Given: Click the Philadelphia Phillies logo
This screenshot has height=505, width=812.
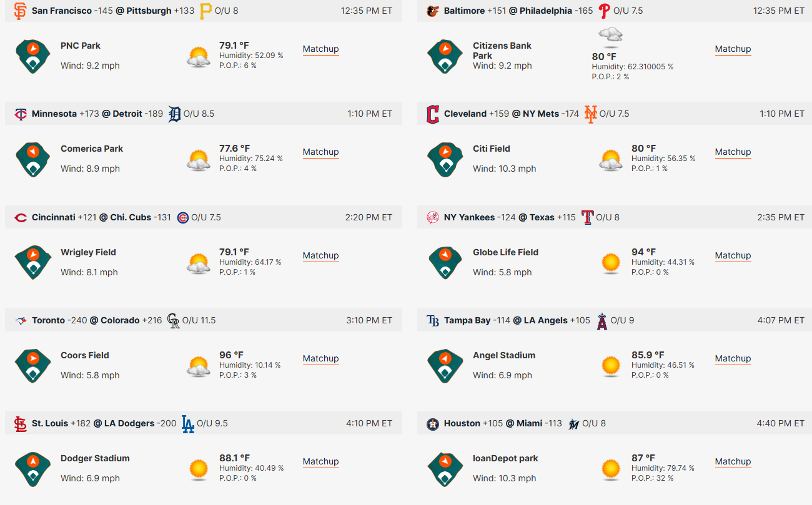Looking at the screenshot, I should tap(604, 11).
